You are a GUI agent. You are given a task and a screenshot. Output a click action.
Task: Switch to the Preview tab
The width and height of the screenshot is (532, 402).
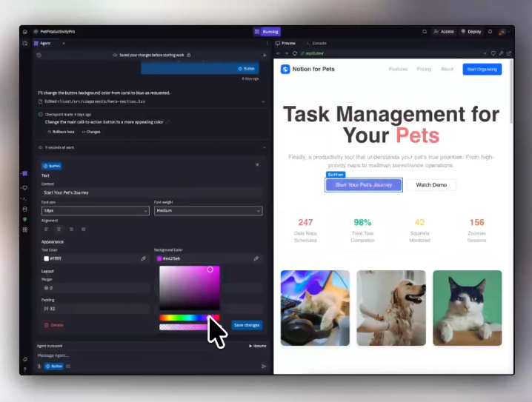pos(286,44)
